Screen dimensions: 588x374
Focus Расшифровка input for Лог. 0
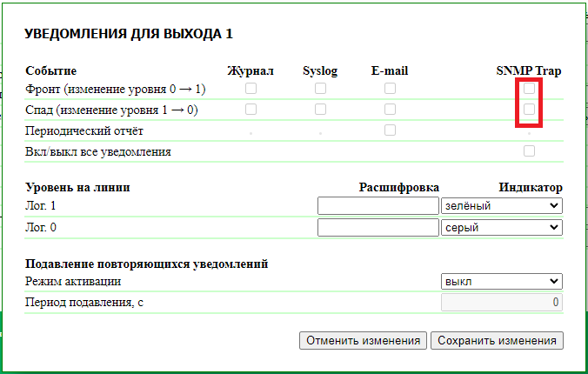[x=378, y=227]
